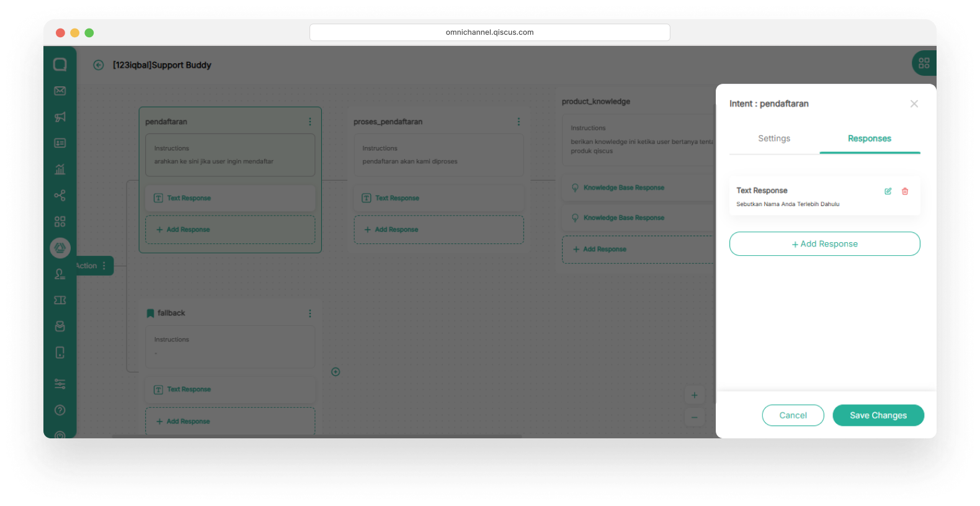
Task: Open the inbox envelope icon in sidebar
Action: click(60, 91)
